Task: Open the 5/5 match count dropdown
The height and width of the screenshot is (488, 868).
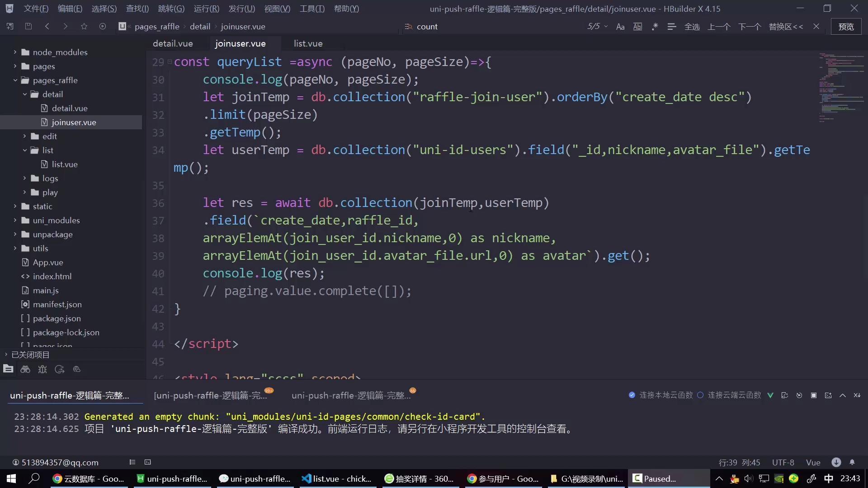Action: coord(597,27)
